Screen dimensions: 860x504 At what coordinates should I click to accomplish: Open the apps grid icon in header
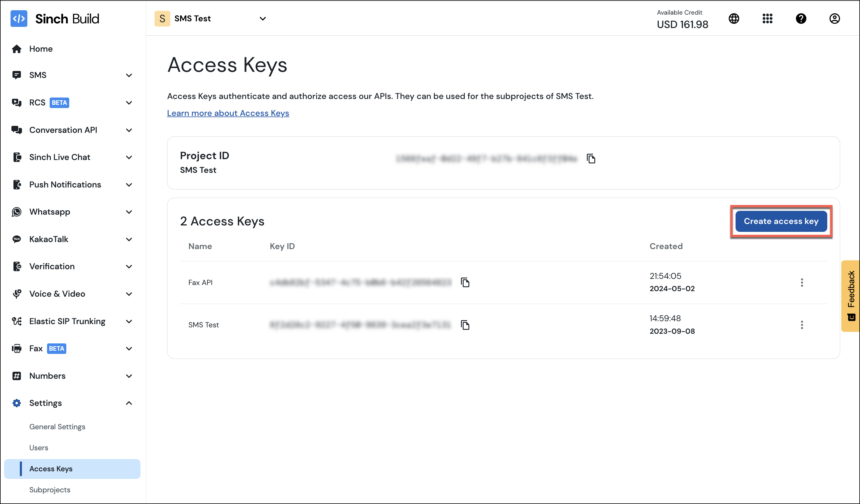click(767, 19)
